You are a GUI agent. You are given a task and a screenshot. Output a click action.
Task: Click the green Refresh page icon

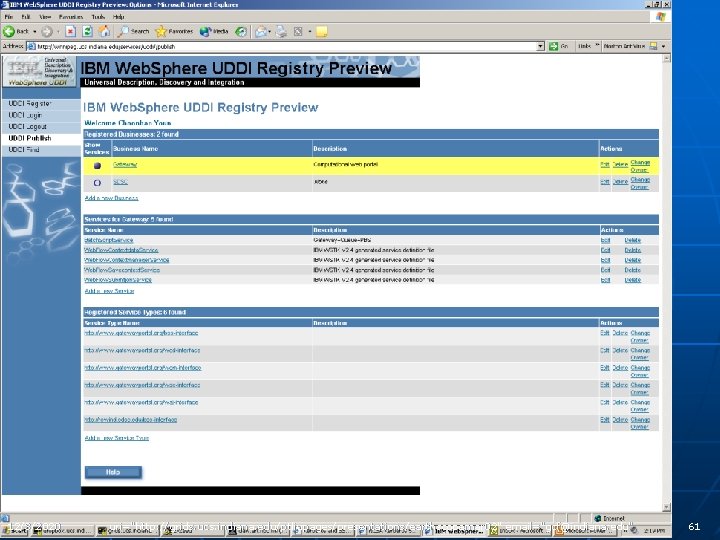(87, 31)
